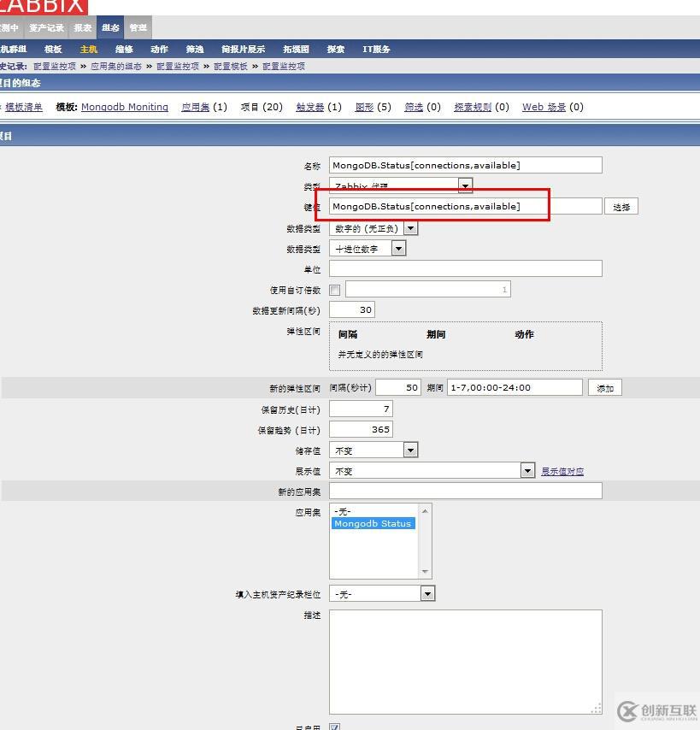This screenshot has width=700, height=730.
Task: Focus the 名称 input field
Action: tap(466, 165)
